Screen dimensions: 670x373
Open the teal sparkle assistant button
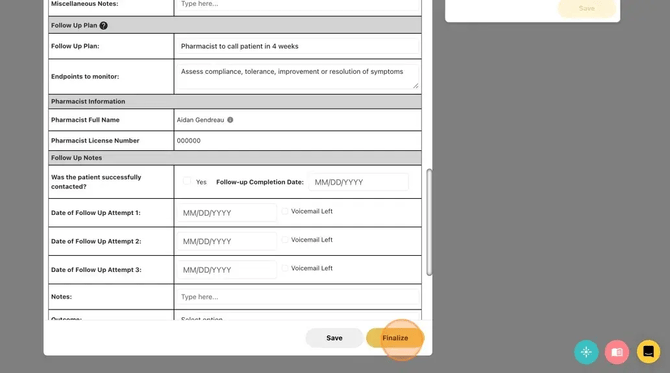tap(586, 352)
